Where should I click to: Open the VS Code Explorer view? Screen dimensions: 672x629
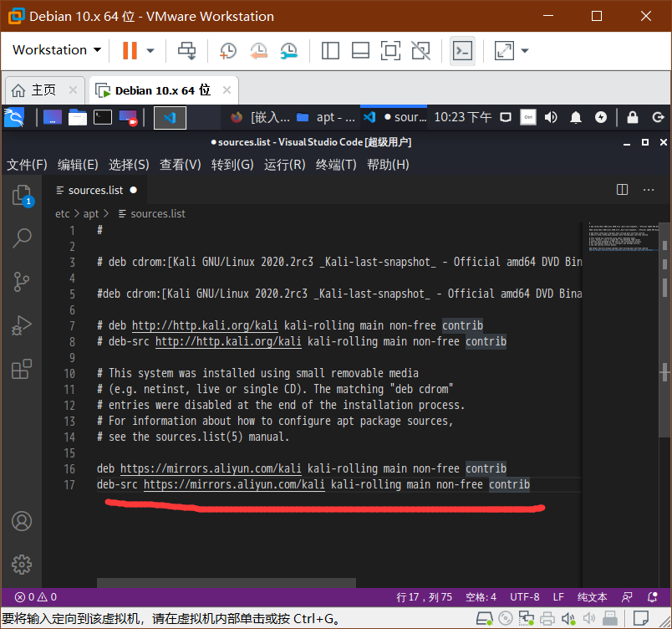click(23, 196)
